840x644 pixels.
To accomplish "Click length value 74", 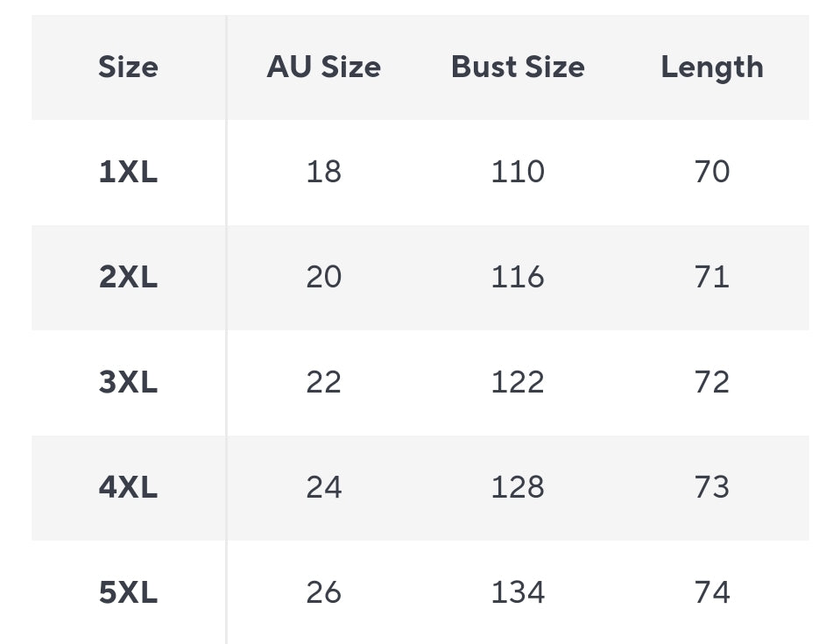I will click(711, 592).
